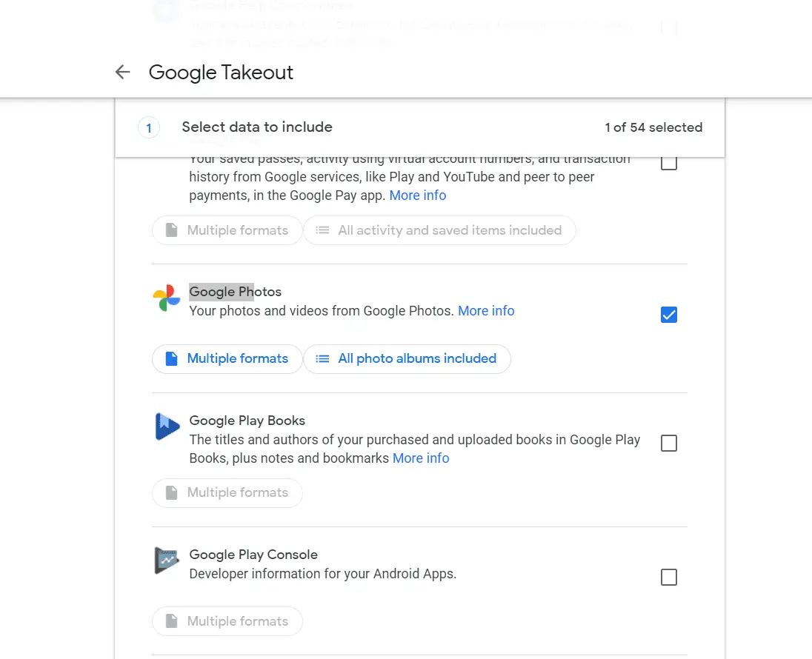Click the Google Play Books icon

(x=167, y=426)
